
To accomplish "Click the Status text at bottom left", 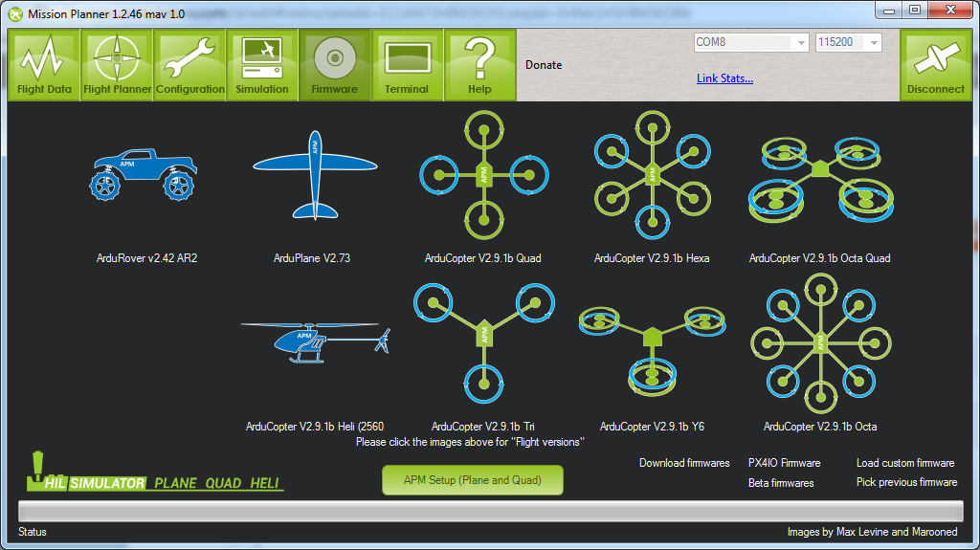I will click(32, 532).
